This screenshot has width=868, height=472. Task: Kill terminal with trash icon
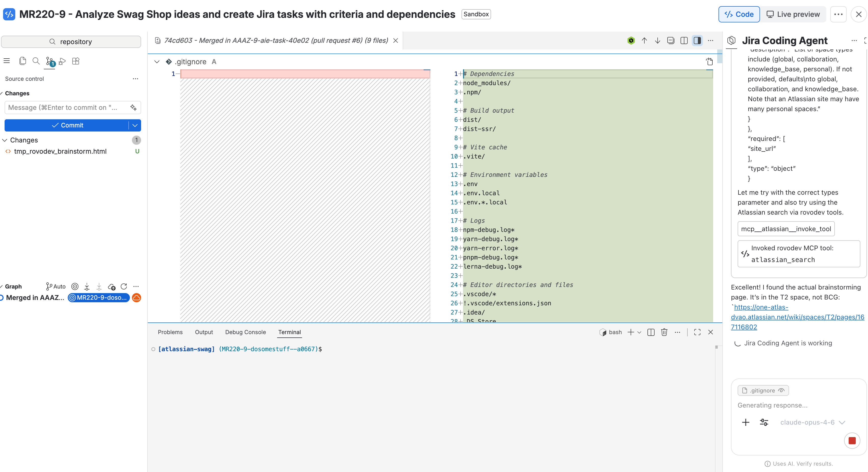664,332
